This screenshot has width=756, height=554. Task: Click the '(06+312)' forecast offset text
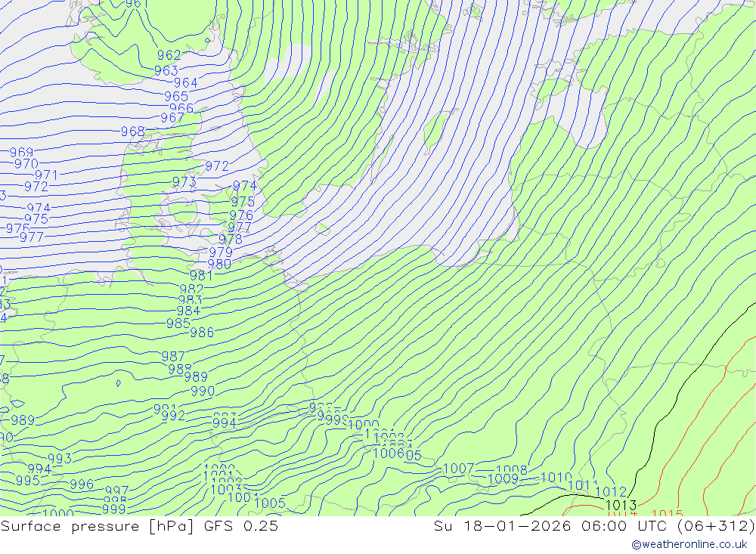(715, 525)
